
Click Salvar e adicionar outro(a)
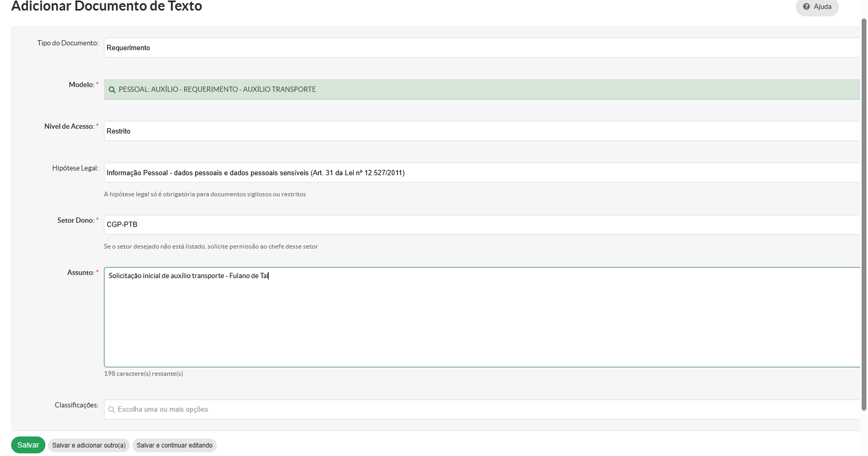(89, 445)
